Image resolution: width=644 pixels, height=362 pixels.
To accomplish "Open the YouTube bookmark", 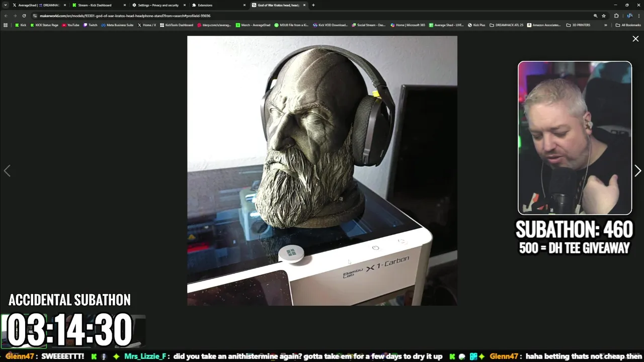I will [x=70, y=25].
